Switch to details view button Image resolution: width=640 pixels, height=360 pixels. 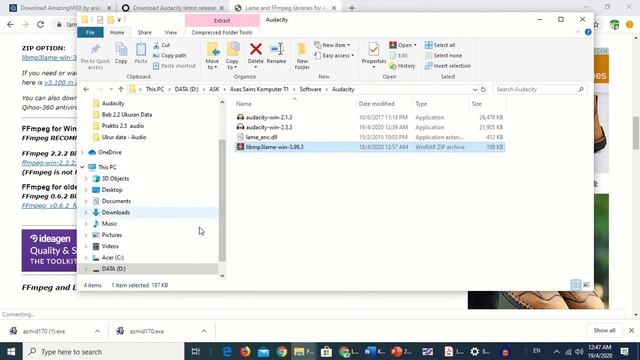point(576,285)
